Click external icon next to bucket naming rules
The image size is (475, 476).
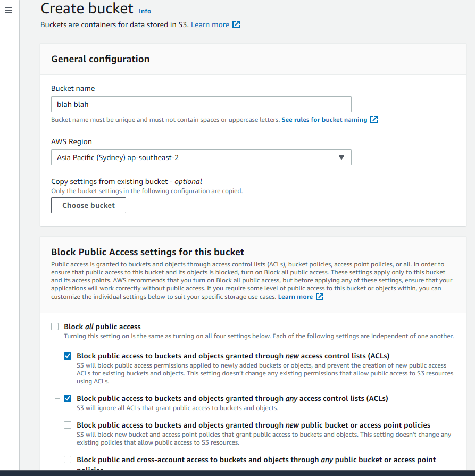[374, 120]
